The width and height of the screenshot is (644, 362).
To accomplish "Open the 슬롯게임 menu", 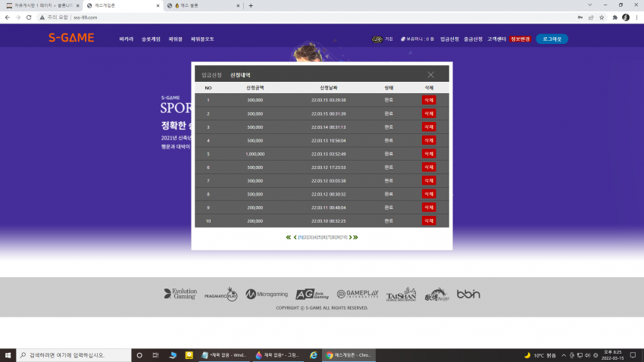I will pyautogui.click(x=151, y=39).
